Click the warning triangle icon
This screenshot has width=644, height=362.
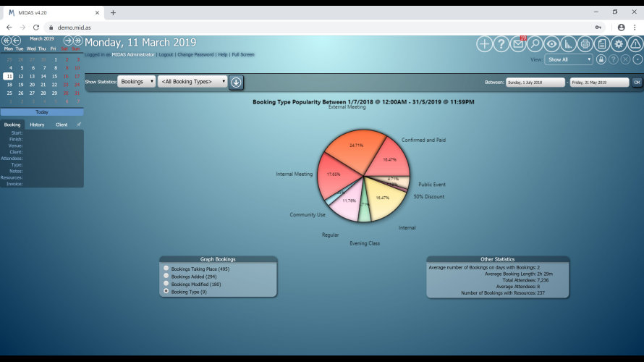(x=635, y=44)
